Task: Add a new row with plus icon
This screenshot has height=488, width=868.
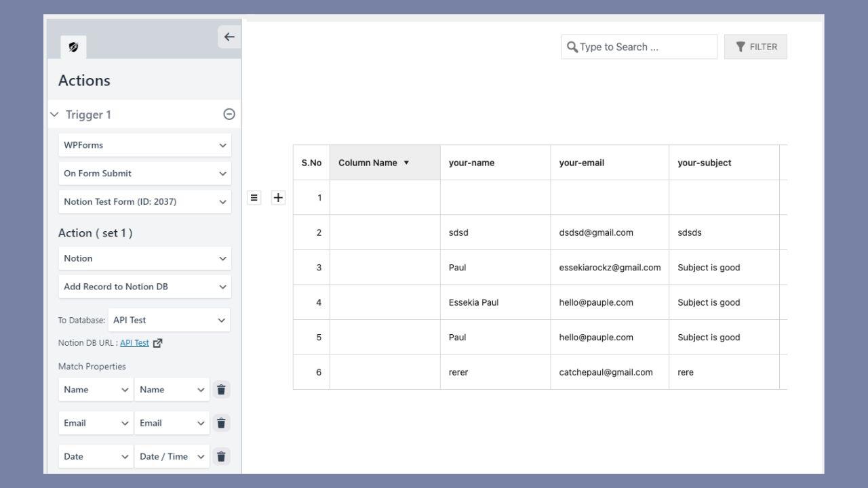Action: [x=278, y=198]
